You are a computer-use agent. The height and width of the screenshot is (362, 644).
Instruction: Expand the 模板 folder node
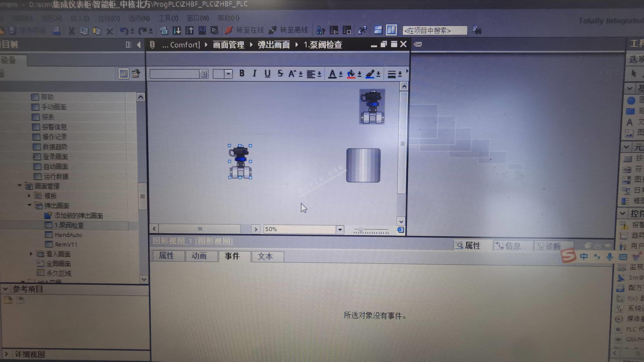[x=29, y=196]
